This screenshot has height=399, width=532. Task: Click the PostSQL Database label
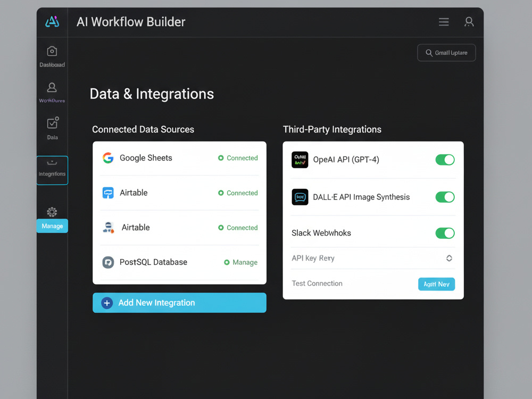(153, 262)
